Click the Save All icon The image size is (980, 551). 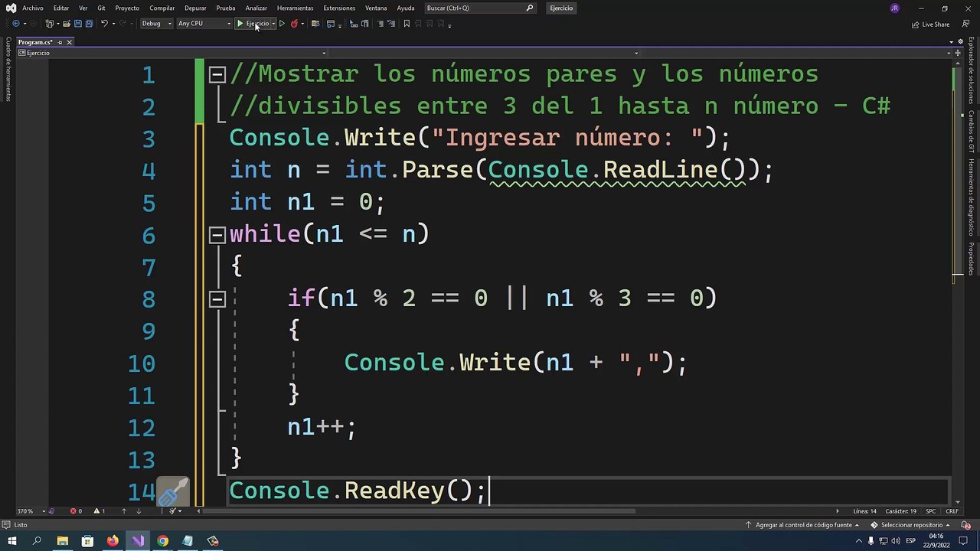click(89, 24)
